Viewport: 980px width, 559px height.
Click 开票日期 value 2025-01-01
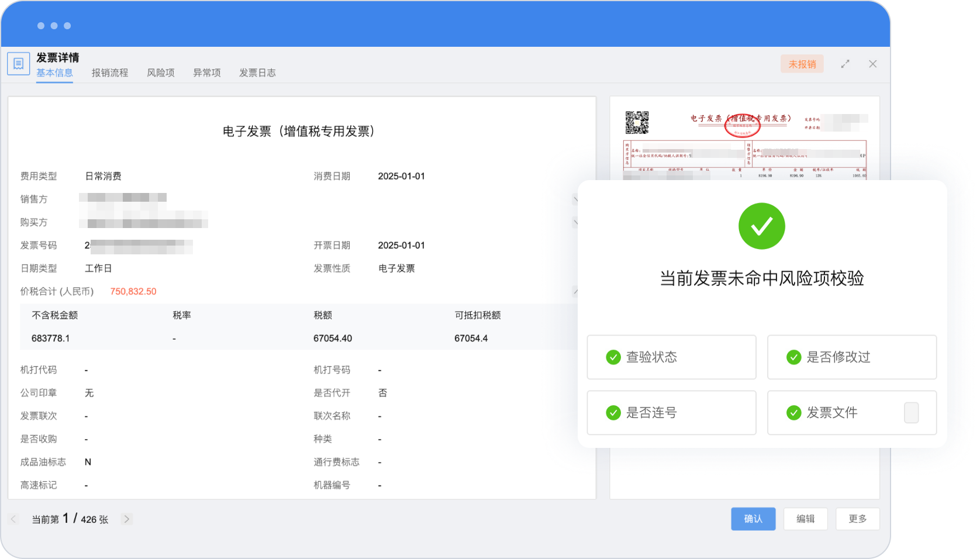[401, 246]
